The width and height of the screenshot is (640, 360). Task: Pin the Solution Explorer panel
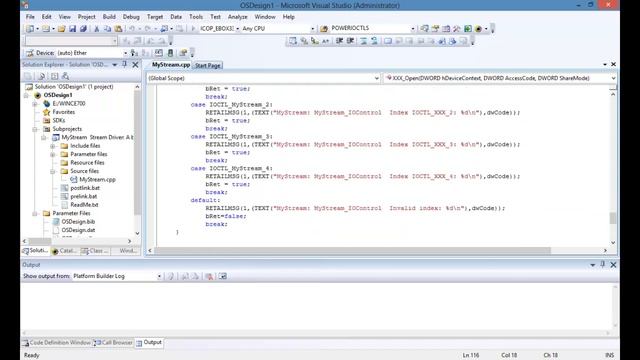[125, 64]
